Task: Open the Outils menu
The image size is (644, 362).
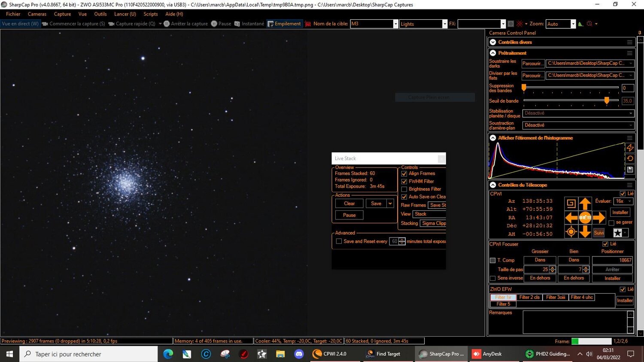Action: tap(100, 14)
